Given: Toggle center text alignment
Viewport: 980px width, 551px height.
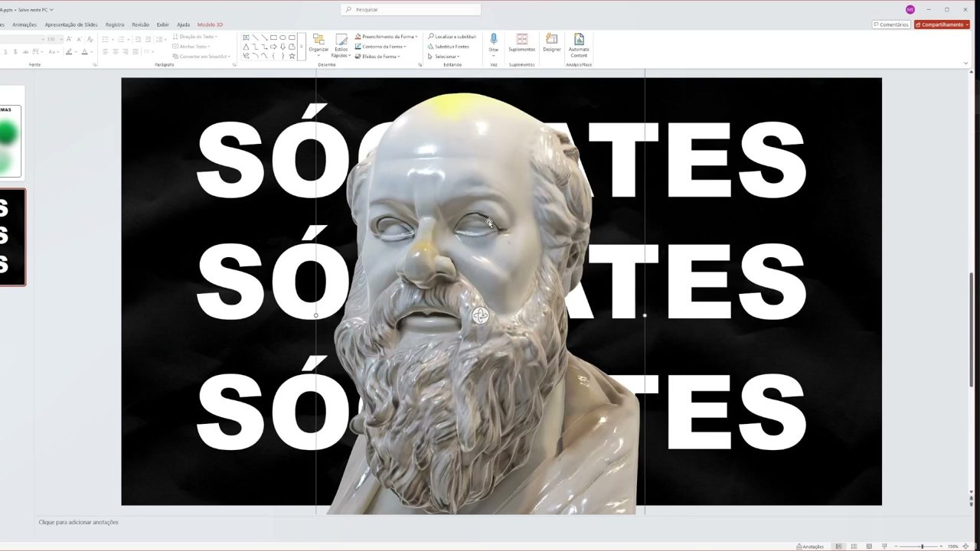Looking at the screenshot, I should pos(116,52).
